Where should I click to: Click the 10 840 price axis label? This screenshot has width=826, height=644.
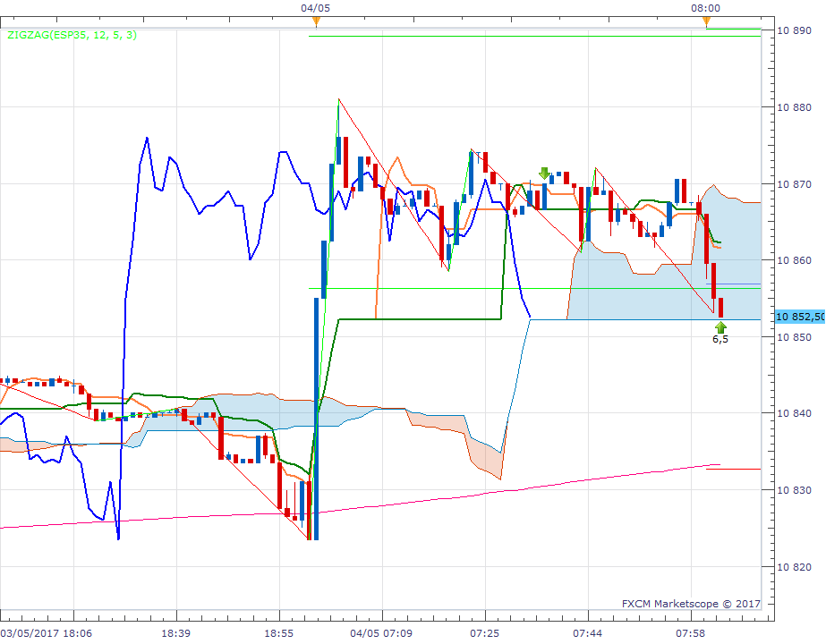(x=794, y=413)
